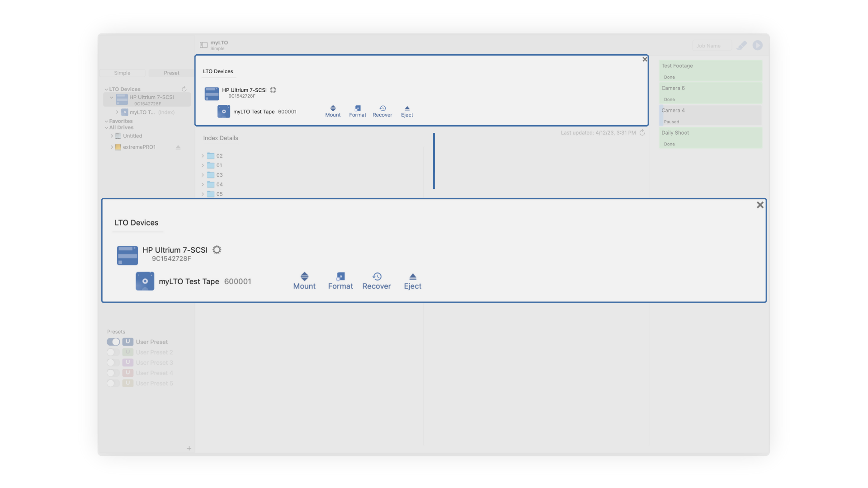This screenshot has height=488, width=868.
Task: Disable the User Preset toggle
Action: (113, 342)
